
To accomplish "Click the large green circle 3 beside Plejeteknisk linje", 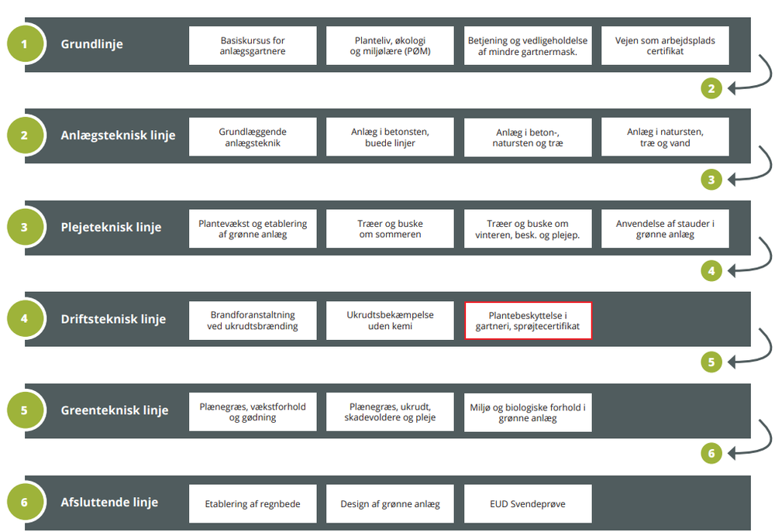I will click(x=25, y=228).
